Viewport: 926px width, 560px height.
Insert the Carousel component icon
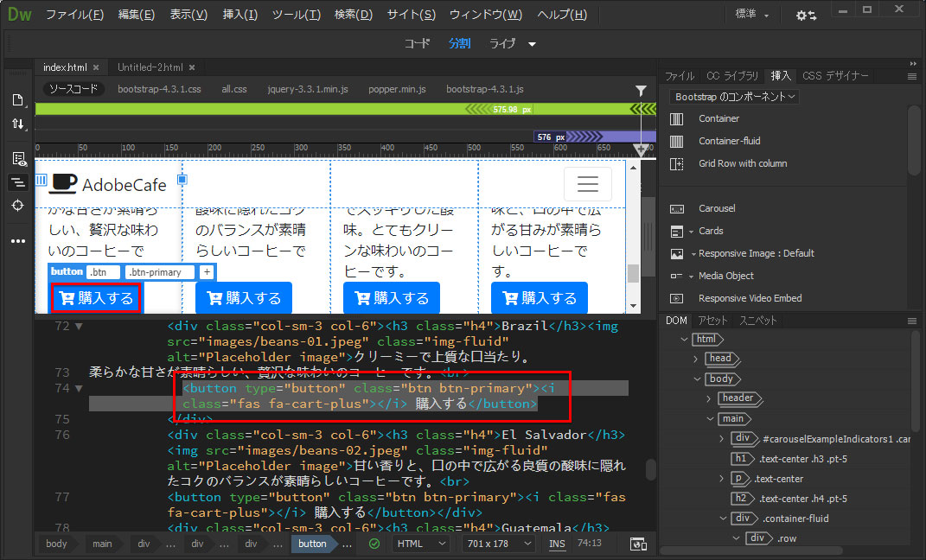[x=677, y=208]
